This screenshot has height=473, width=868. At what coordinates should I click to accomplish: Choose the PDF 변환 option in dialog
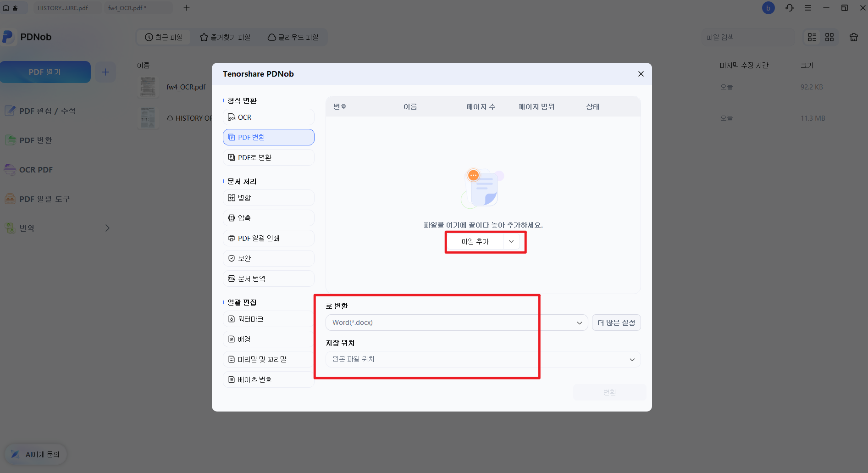click(x=268, y=137)
